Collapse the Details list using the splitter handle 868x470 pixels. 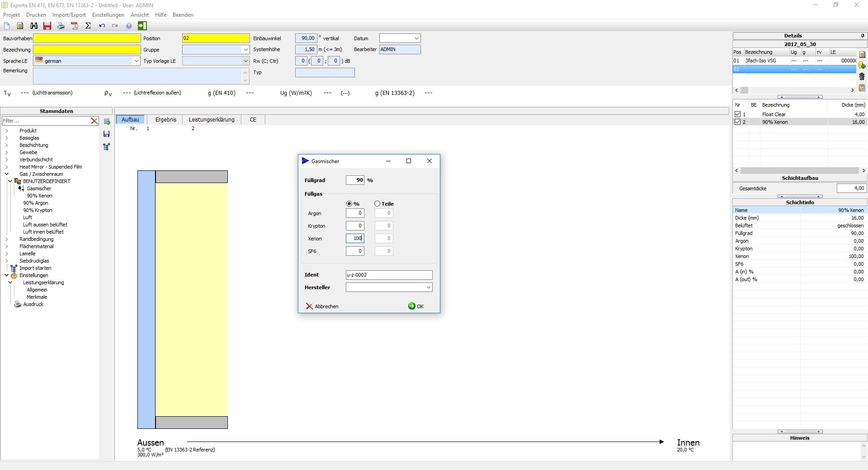(x=800, y=97)
